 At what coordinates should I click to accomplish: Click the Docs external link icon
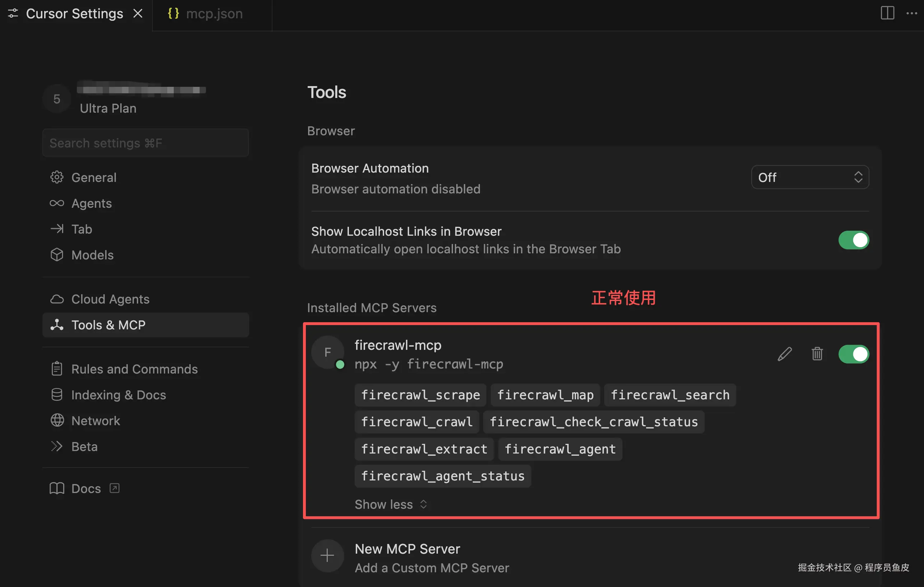point(115,488)
